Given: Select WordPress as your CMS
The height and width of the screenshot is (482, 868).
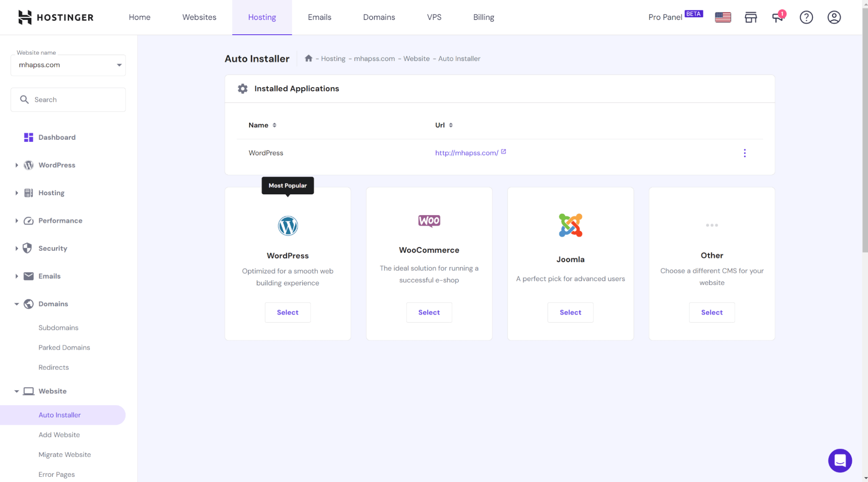Looking at the screenshot, I should (x=287, y=312).
